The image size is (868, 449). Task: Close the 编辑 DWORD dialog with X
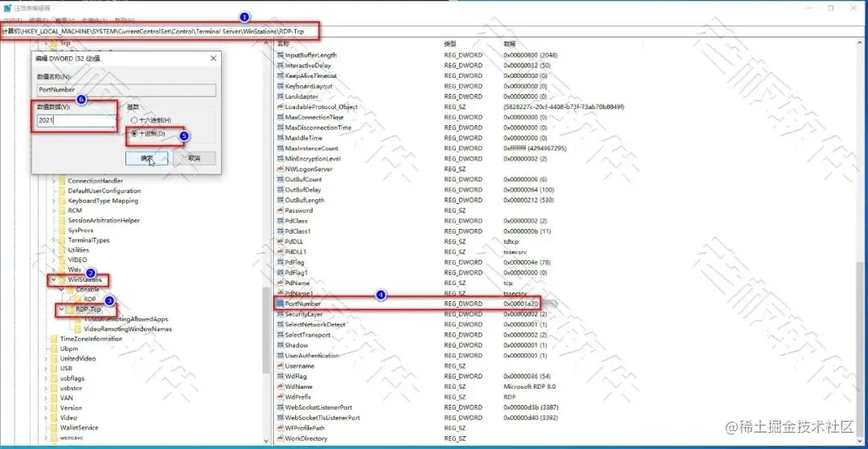[214, 58]
